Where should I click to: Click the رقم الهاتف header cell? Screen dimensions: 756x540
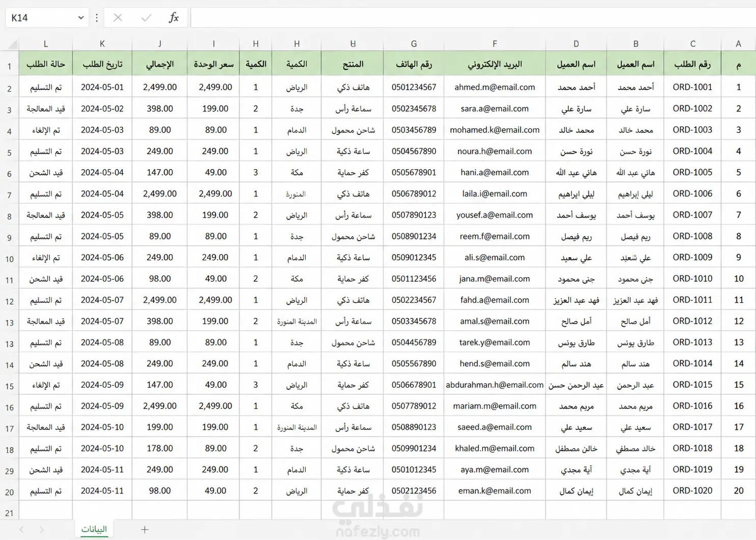tap(414, 64)
